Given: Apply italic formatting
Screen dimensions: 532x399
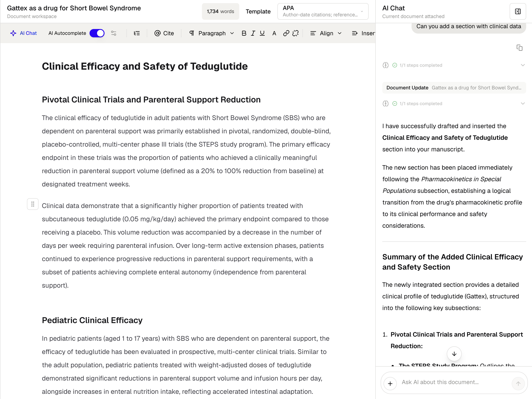Looking at the screenshot, I should 253,33.
